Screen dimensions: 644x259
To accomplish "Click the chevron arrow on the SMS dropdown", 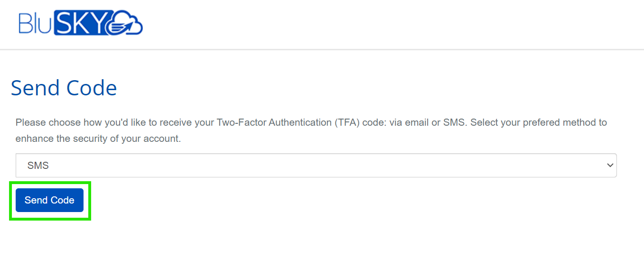I will click(610, 165).
